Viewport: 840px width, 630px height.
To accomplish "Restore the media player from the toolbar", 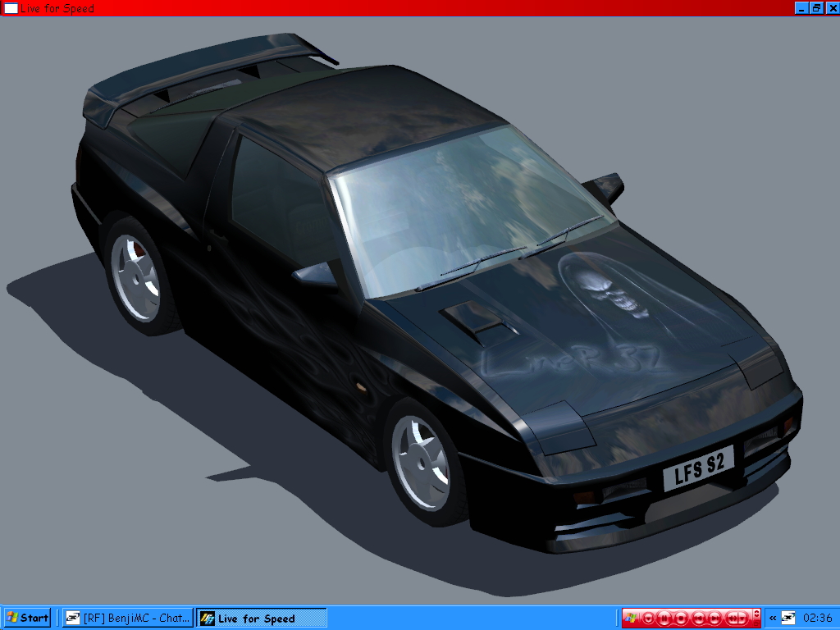I will (x=756, y=623).
